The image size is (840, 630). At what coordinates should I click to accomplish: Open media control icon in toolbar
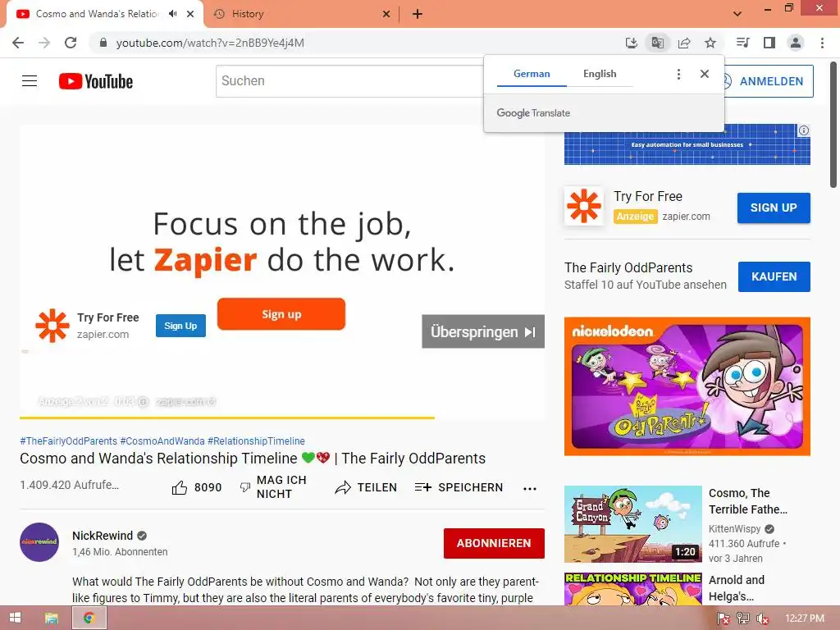(743, 43)
